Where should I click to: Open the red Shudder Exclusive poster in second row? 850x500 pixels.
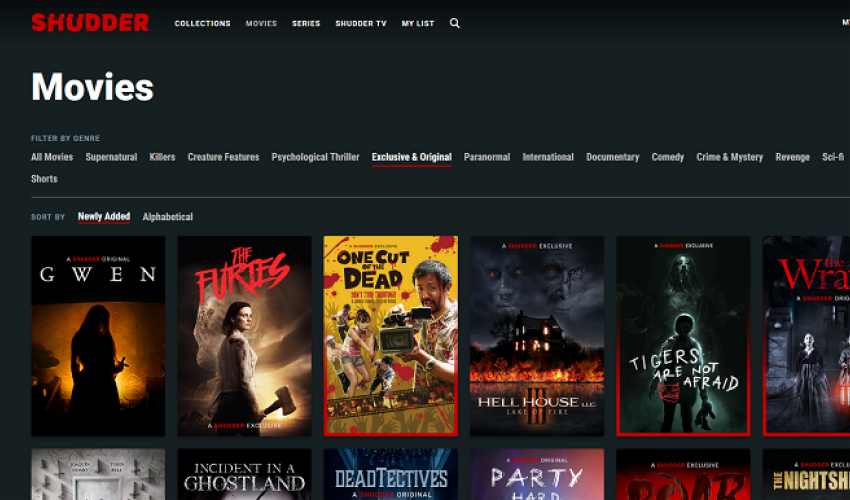pyautogui.click(x=684, y=474)
